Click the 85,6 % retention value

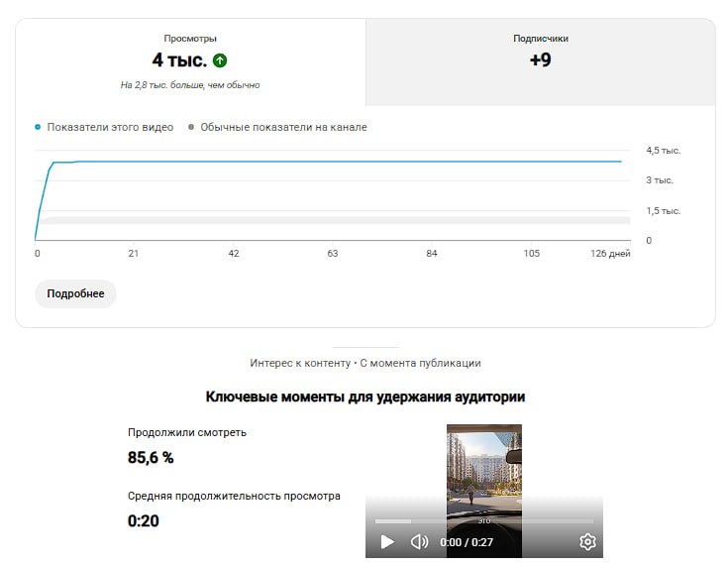click(x=151, y=457)
